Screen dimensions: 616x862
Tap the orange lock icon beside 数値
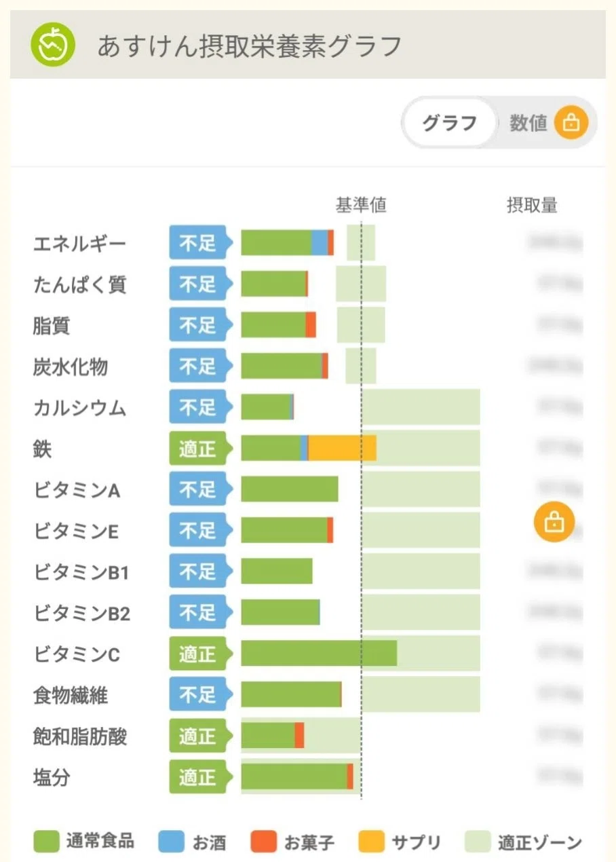point(571,123)
